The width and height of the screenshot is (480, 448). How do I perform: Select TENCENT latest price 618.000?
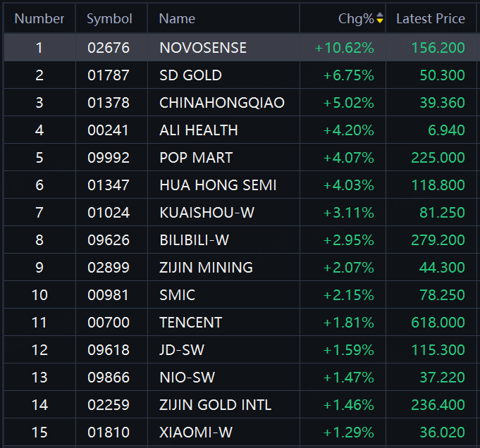438,323
